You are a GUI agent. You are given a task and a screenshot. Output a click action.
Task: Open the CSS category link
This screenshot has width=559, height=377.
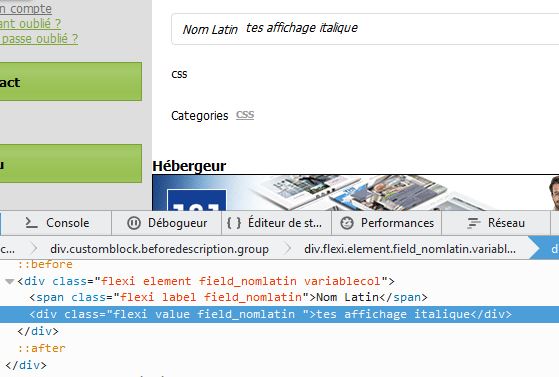[x=245, y=115]
